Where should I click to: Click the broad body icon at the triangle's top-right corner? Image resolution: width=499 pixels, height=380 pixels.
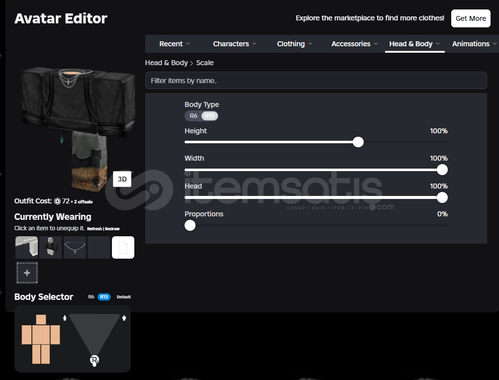[124, 318]
